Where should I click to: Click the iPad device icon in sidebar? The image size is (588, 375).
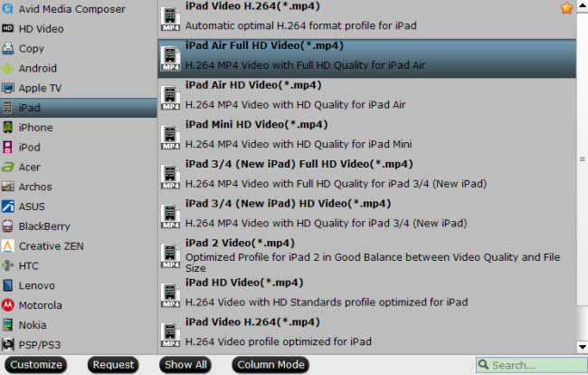click(7, 108)
